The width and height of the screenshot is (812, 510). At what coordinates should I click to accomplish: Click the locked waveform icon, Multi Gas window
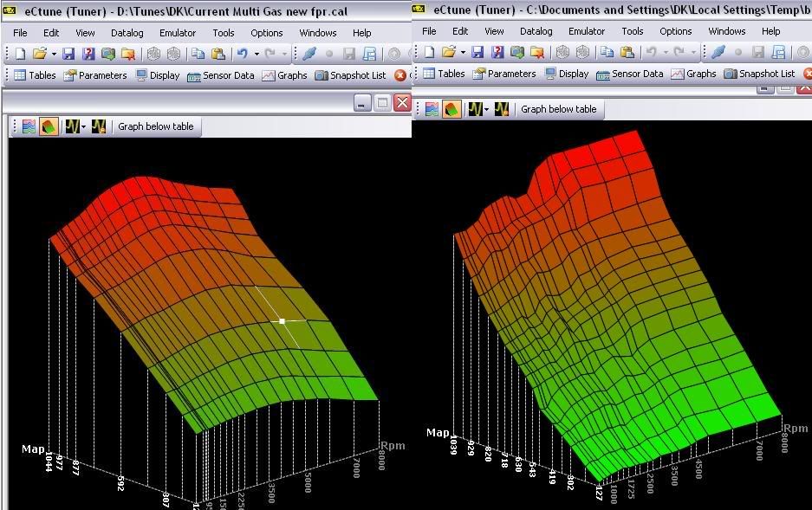(99, 126)
